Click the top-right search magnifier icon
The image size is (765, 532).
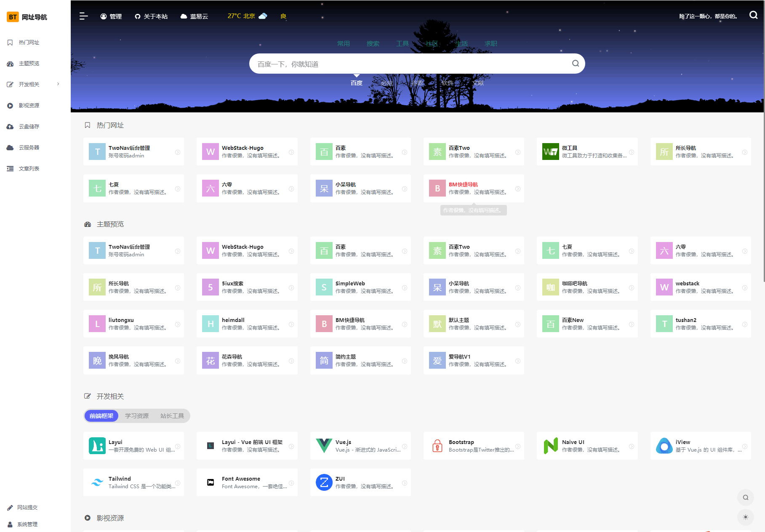click(753, 15)
